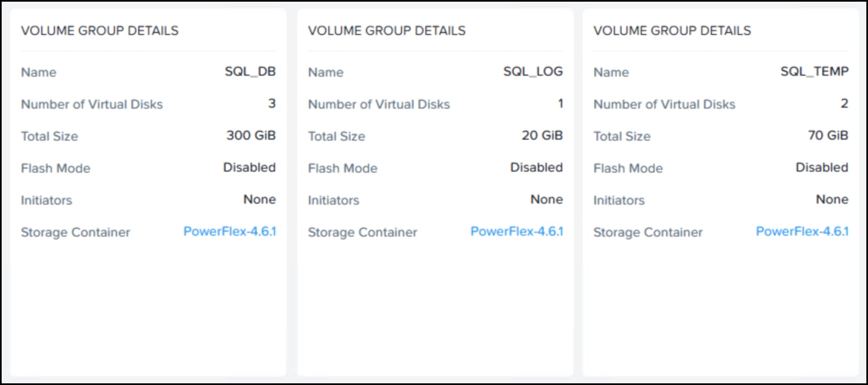Click Volume Group Details heading of SQL_LOG card

[x=387, y=30]
